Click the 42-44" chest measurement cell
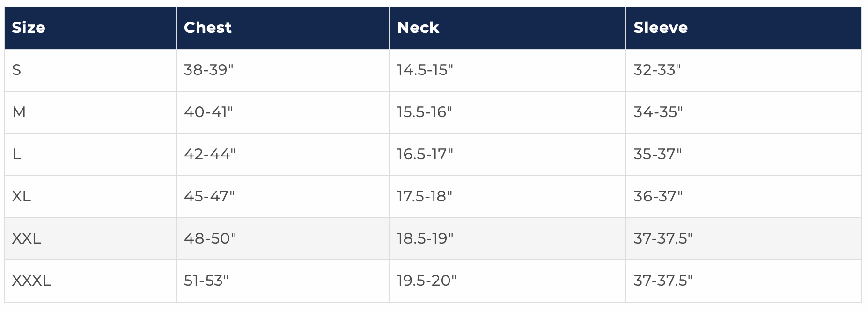 pos(210,155)
